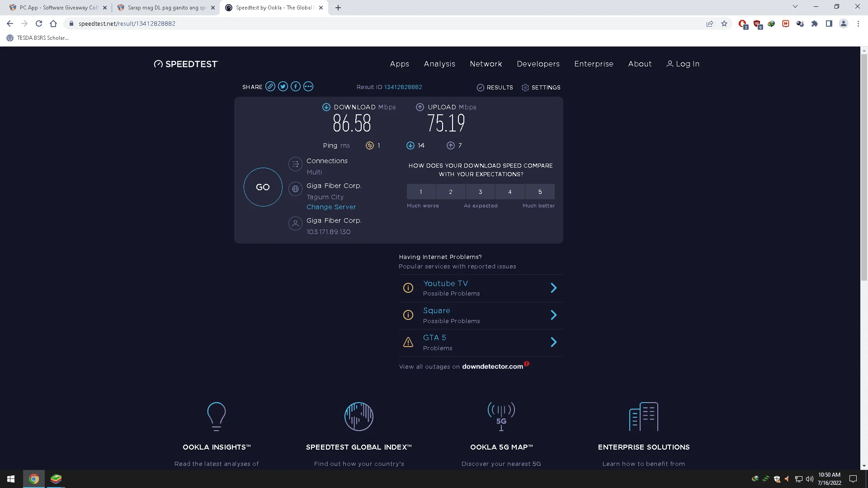Share result on Facebook
868x488 pixels.
tap(296, 87)
